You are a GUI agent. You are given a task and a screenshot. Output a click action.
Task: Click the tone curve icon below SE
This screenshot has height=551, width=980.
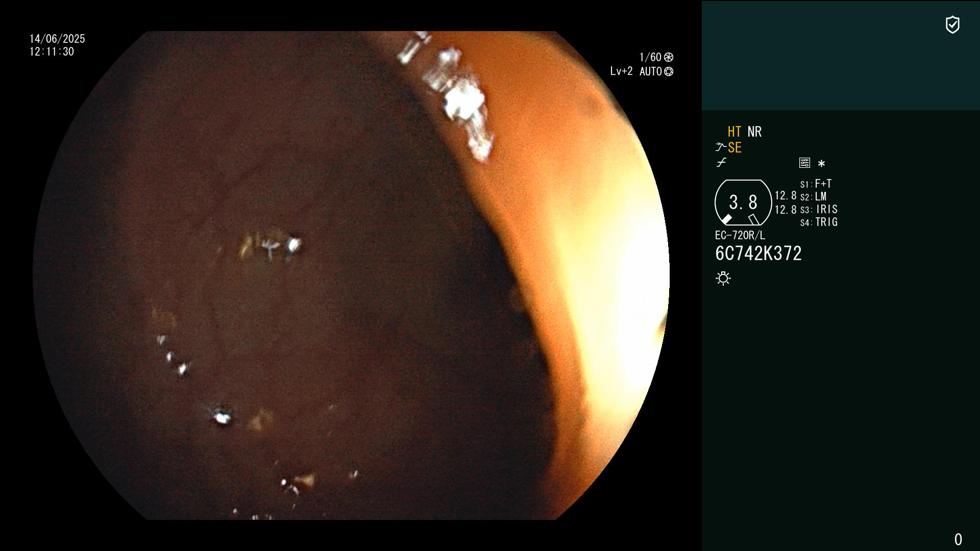(x=721, y=163)
